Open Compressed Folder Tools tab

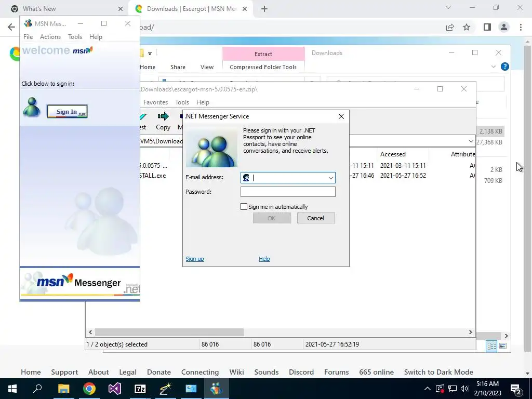263,67
